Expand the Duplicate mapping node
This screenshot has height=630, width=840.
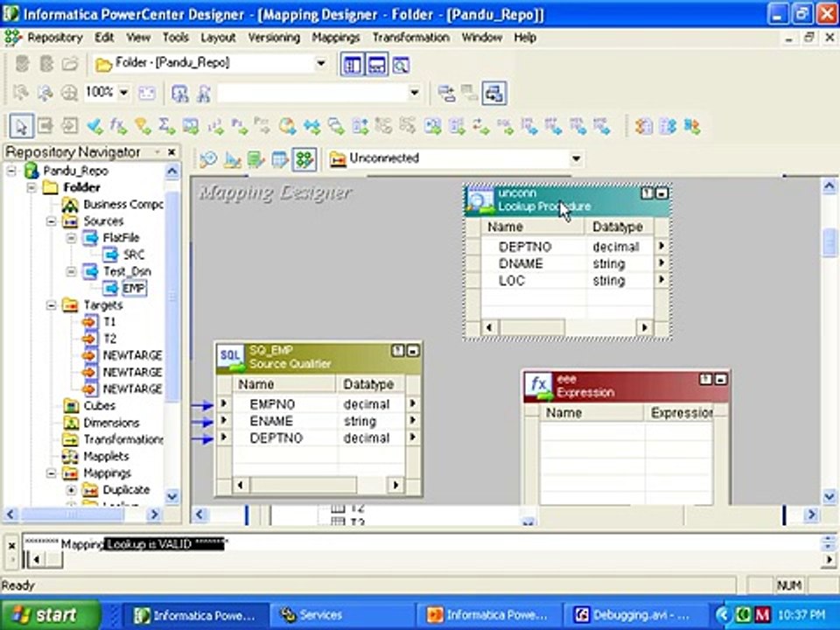click(71, 490)
